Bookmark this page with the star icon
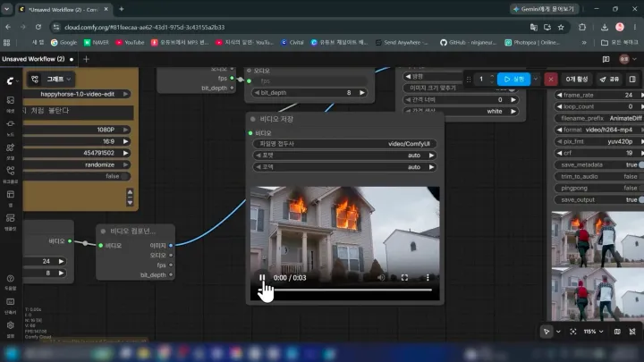The width and height of the screenshot is (644, 362). click(561, 27)
